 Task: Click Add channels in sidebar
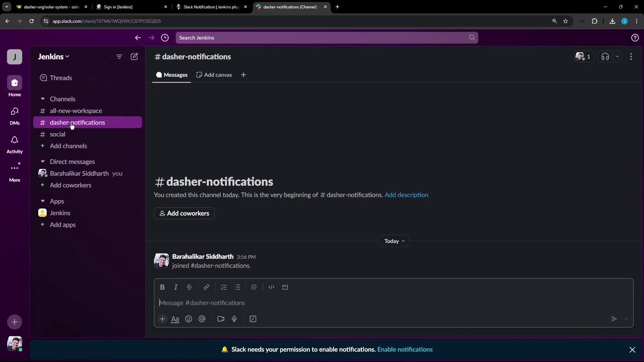(x=88, y=146)
